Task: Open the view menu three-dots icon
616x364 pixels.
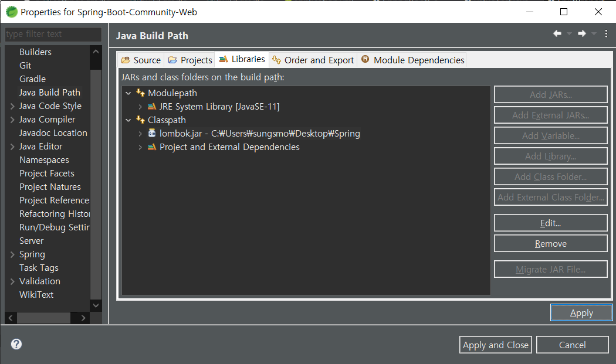Action: coord(606,34)
